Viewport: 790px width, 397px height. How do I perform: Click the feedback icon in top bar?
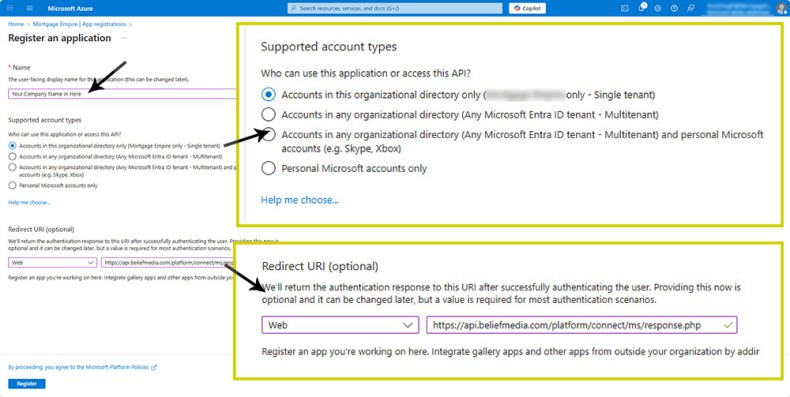click(x=690, y=9)
